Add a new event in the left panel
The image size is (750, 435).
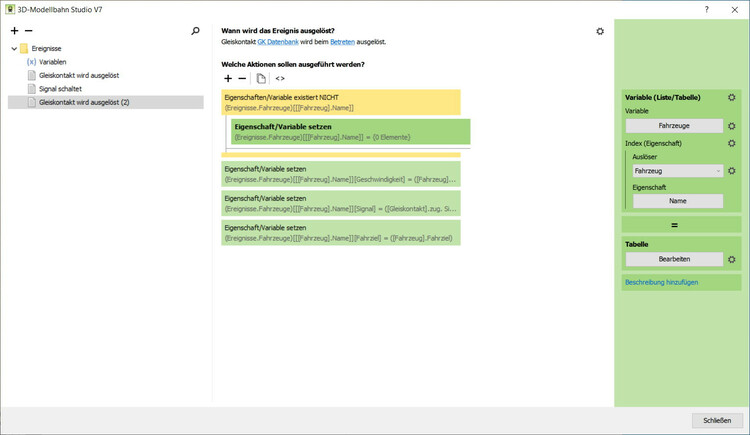(x=14, y=31)
